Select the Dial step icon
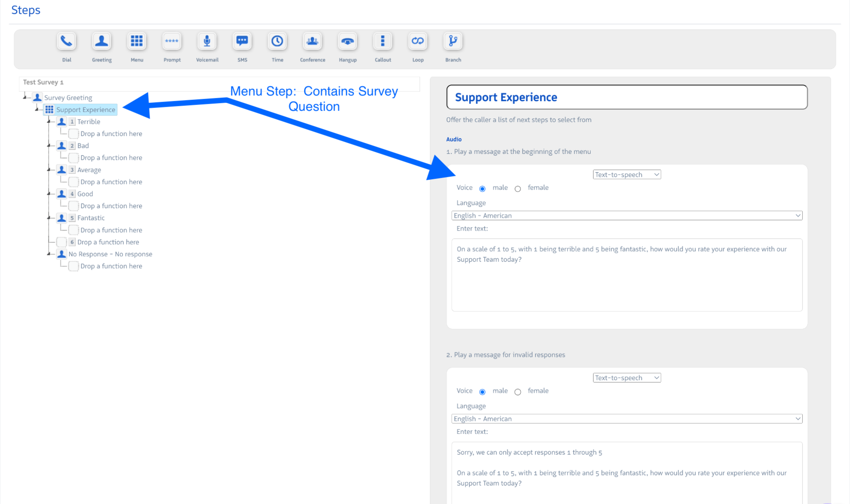Screen dimensions: 850x504 coord(66,42)
